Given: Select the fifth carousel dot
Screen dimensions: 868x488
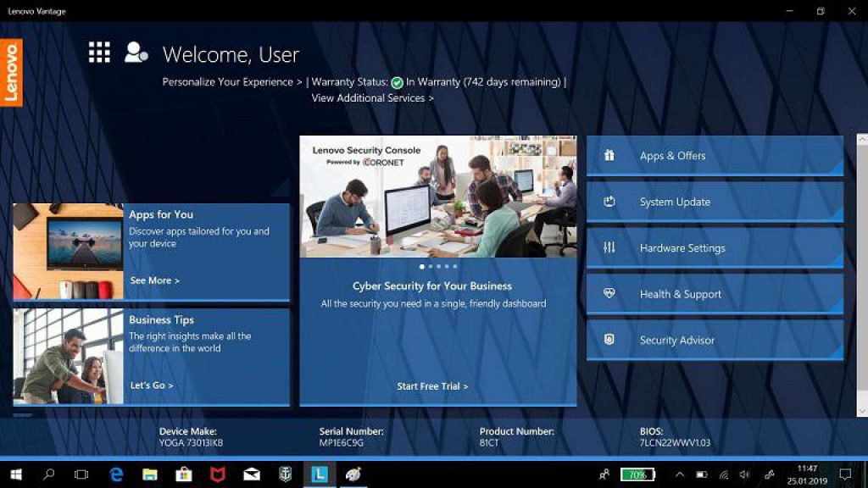Looking at the screenshot, I should click(455, 267).
